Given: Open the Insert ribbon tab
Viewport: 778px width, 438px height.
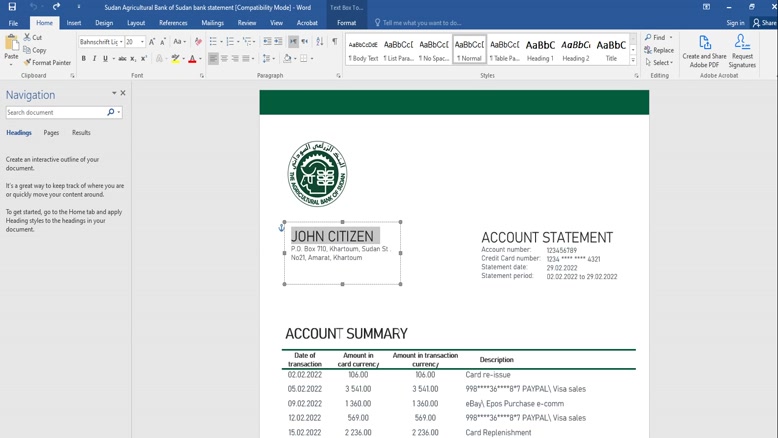Looking at the screenshot, I should click(74, 23).
